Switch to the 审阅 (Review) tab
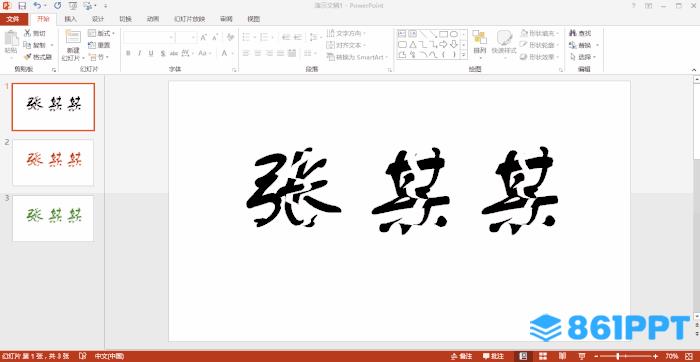The height and width of the screenshot is (362, 700). (x=226, y=19)
